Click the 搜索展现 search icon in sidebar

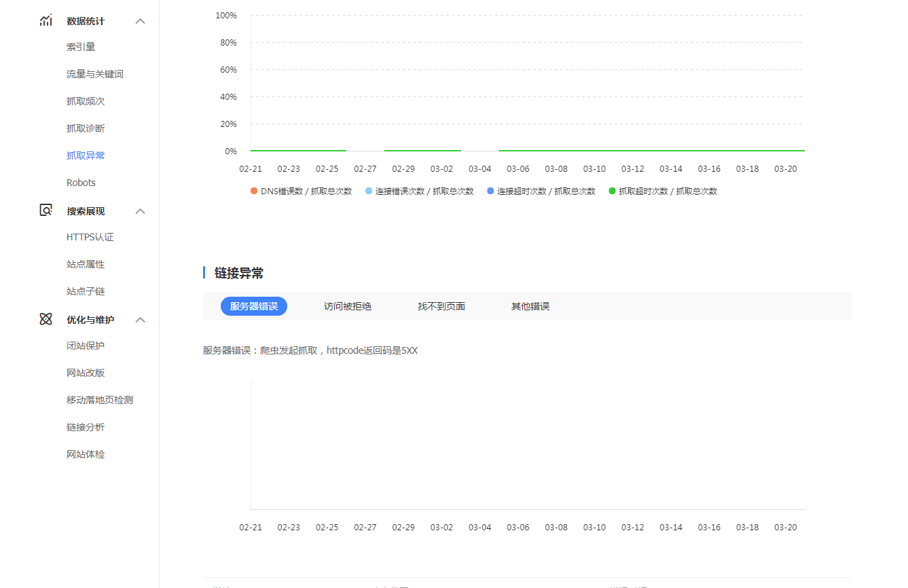(x=46, y=210)
